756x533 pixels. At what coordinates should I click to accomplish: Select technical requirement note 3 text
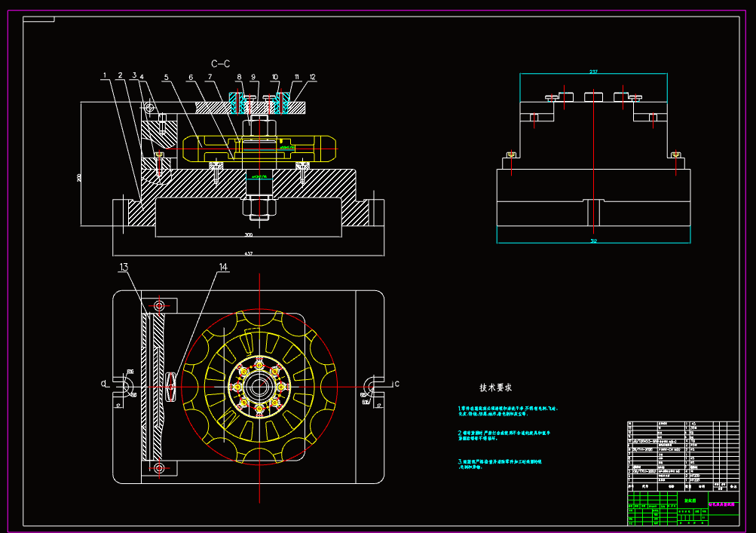[500, 464]
